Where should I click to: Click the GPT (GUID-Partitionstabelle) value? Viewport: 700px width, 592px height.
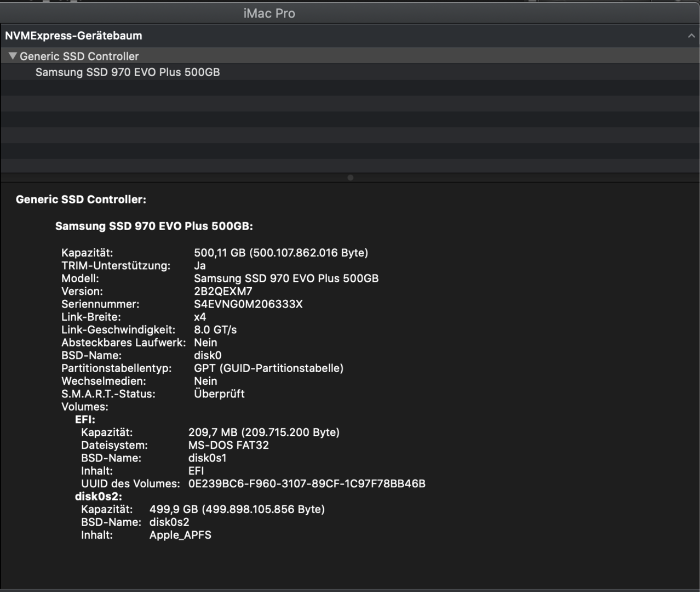coord(268,368)
